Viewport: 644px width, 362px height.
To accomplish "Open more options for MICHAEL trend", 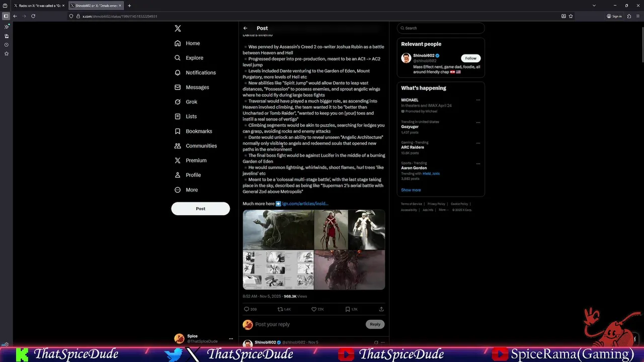I will (478, 100).
